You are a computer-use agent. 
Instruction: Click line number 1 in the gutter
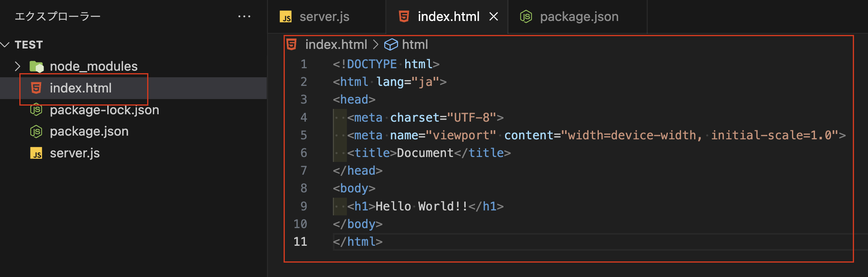point(304,64)
